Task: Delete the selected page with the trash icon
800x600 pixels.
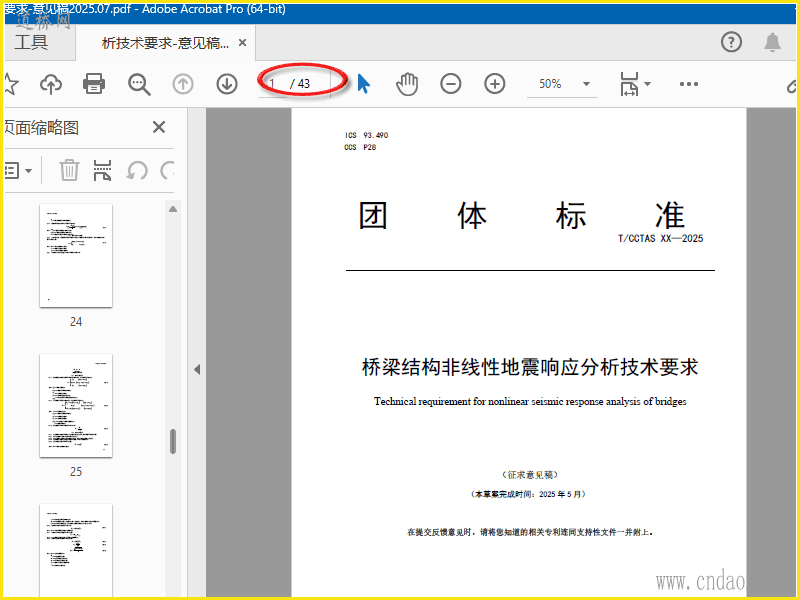Action: 69,170
